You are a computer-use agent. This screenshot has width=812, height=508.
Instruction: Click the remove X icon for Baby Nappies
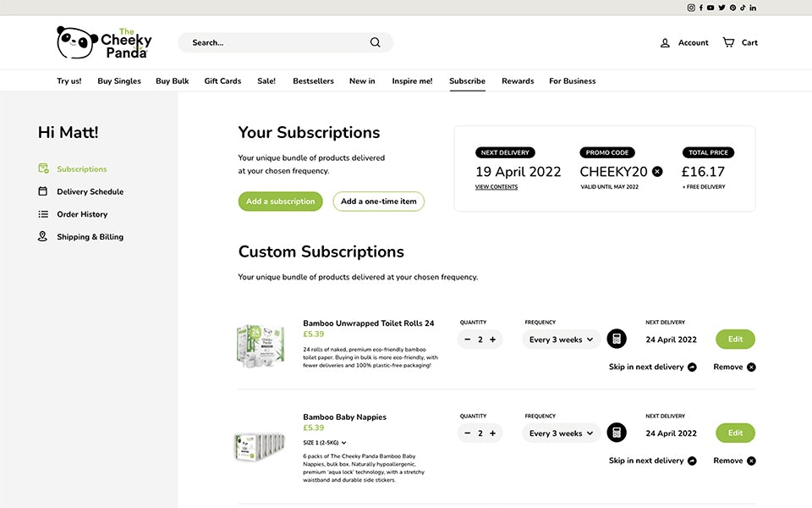point(751,461)
